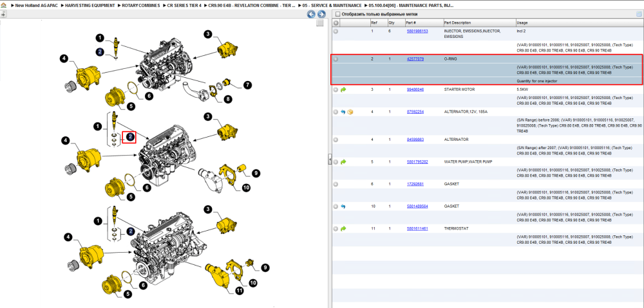Click plus icon for gasket 17292681
This screenshot has width=644, height=308.
coord(336,184)
